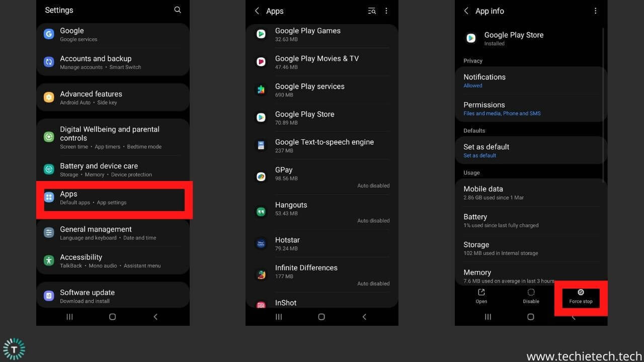This screenshot has width=644, height=362.
Task: Select Hotstar in Apps list
Action: (x=322, y=243)
